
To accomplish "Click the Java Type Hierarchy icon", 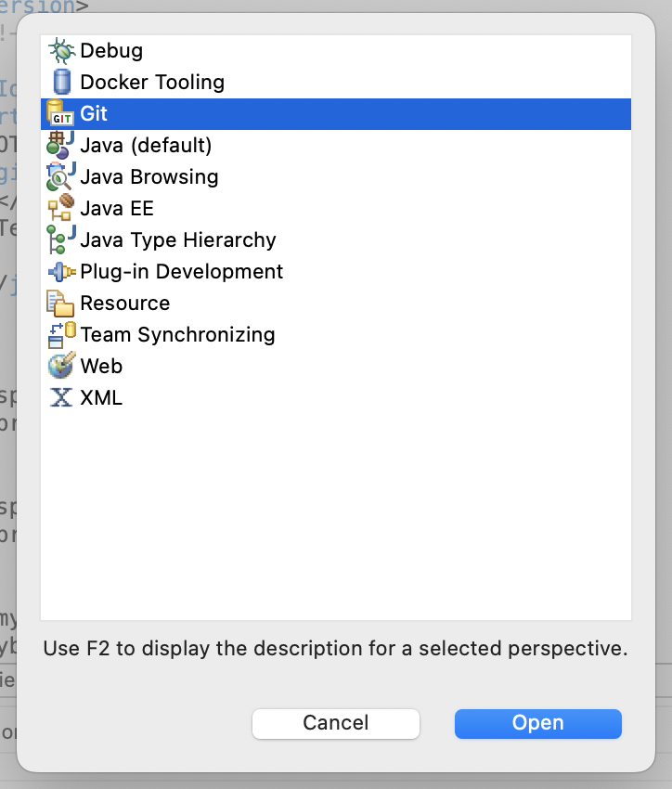I will point(60,240).
